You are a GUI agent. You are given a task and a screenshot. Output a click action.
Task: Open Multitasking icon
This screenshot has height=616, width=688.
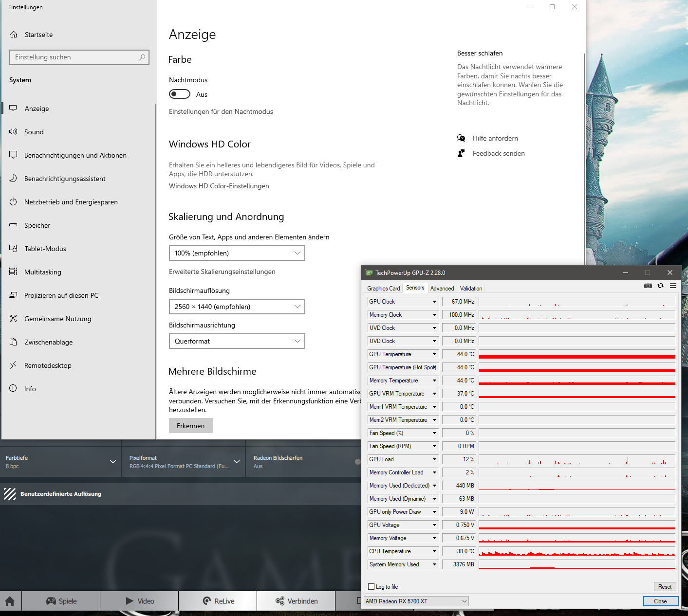[13, 272]
